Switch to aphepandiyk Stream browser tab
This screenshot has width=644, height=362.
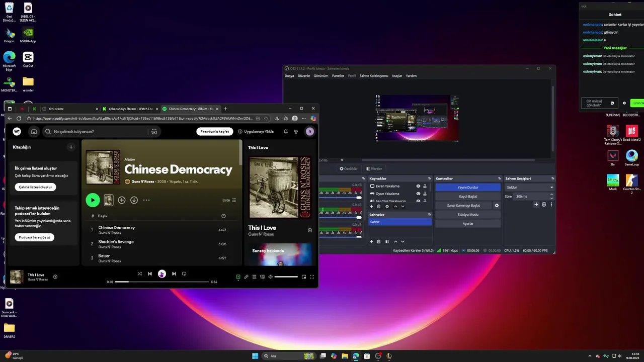click(130, 109)
